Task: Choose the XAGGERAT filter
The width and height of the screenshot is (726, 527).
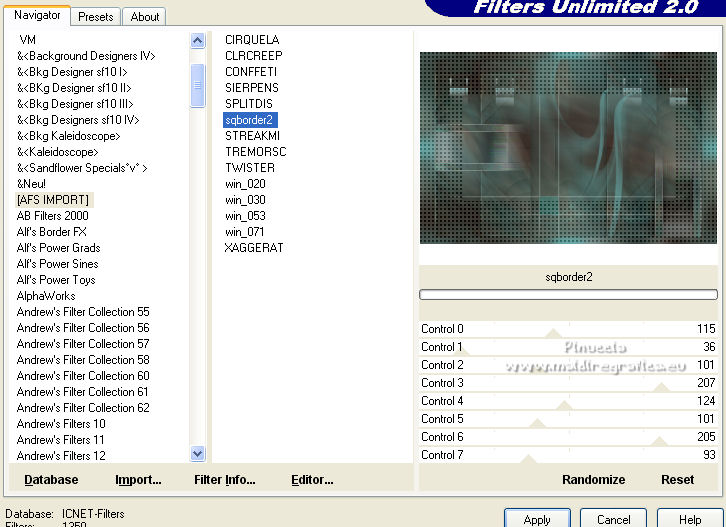Action: pos(254,248)
